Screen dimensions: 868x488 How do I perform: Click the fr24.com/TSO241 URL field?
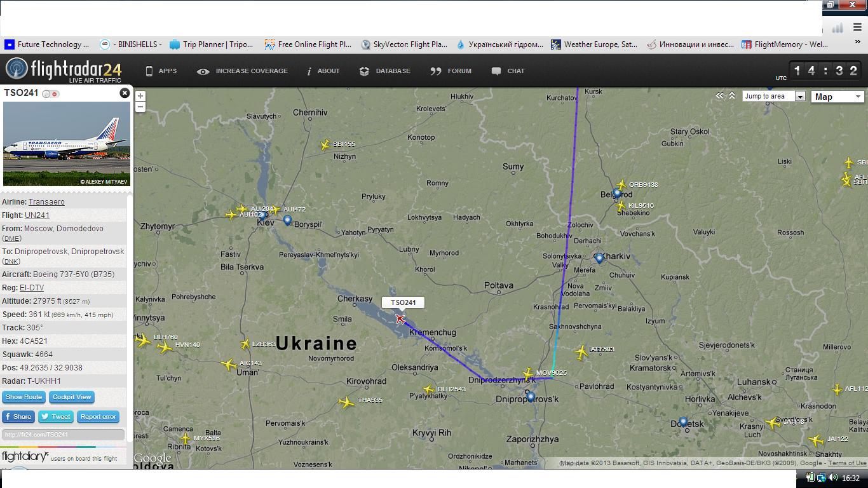(x=63, y=435)
